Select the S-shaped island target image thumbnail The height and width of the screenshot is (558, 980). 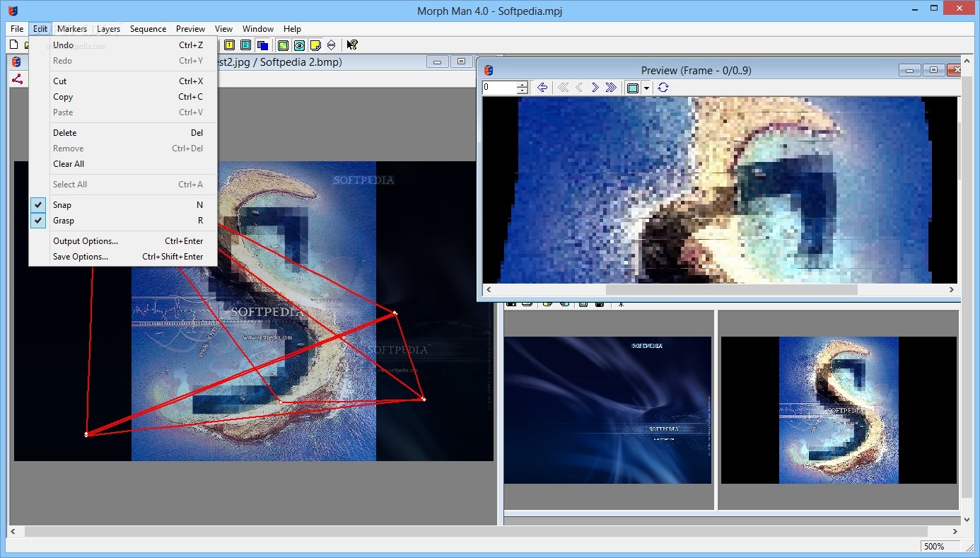point(839,410)
